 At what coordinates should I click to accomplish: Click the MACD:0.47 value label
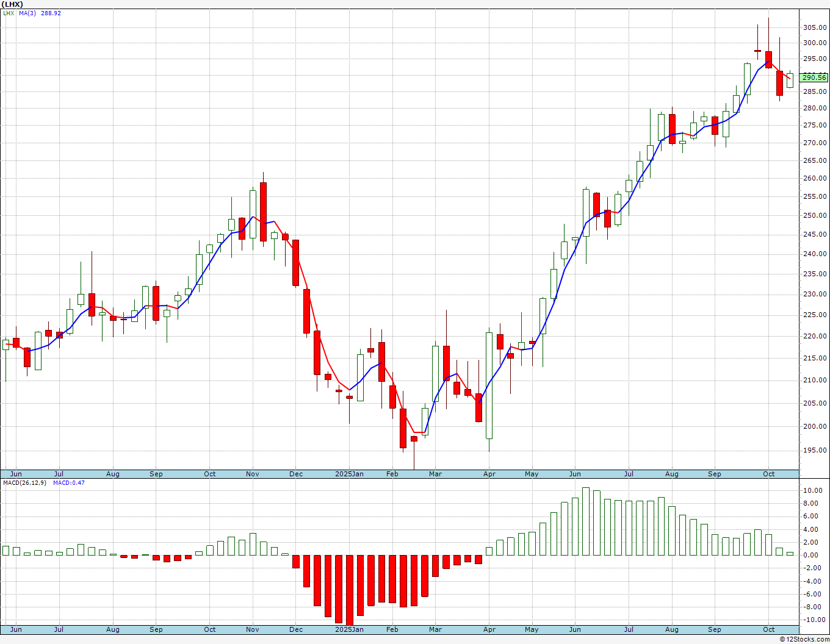point(69,482)
